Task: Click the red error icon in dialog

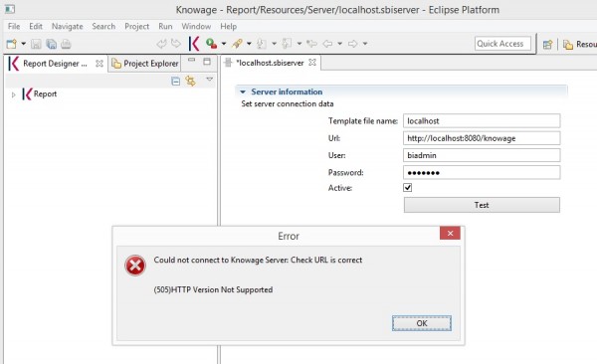Action: coord(135,266)
